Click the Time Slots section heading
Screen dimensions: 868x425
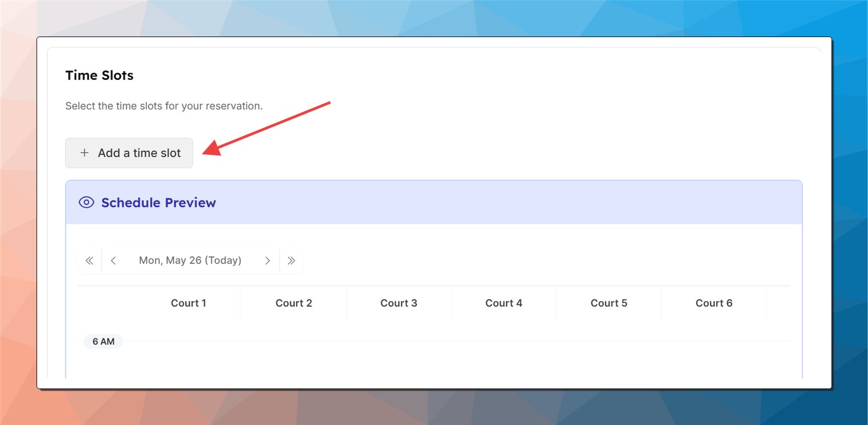click(99, 75)
